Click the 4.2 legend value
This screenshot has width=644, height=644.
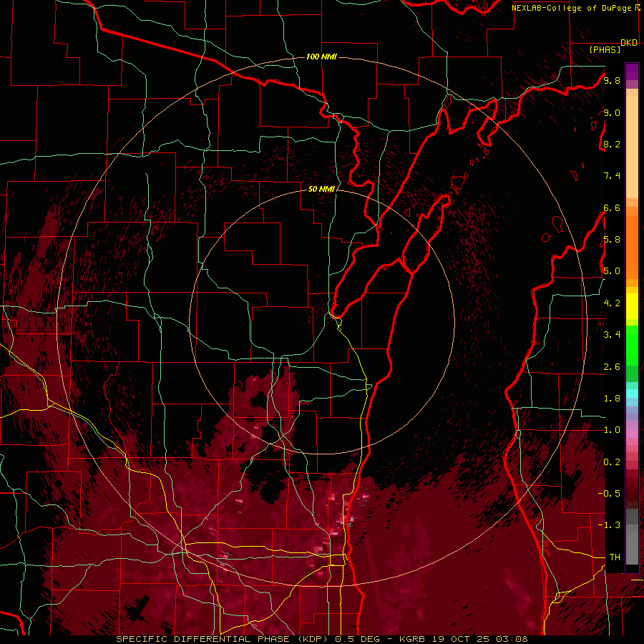pos(612,303)
